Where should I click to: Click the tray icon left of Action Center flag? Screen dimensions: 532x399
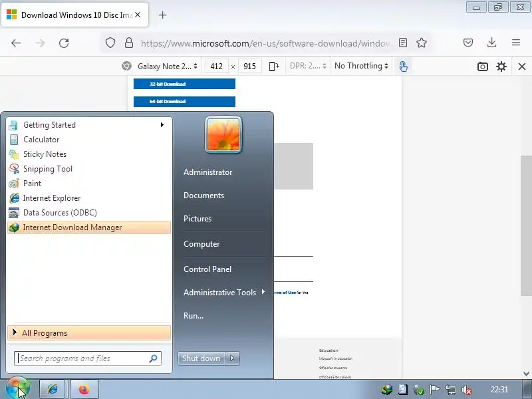[419, 390]
